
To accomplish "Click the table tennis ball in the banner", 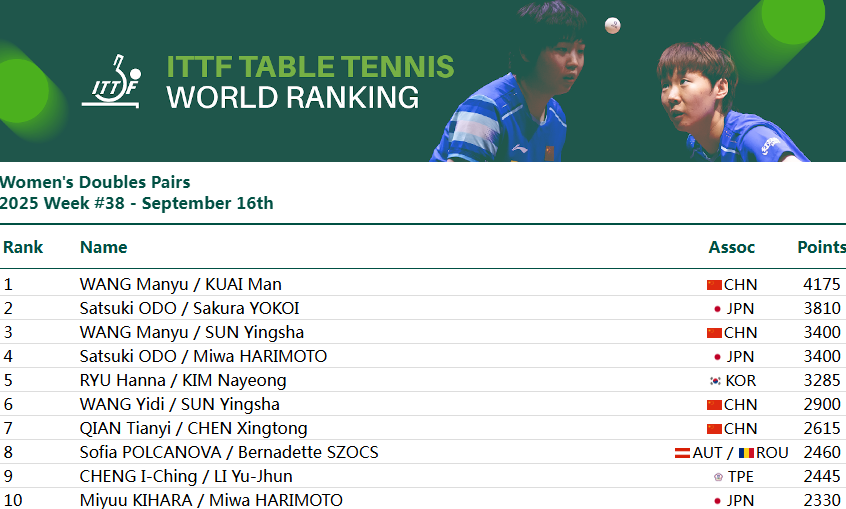I will 612,25.
